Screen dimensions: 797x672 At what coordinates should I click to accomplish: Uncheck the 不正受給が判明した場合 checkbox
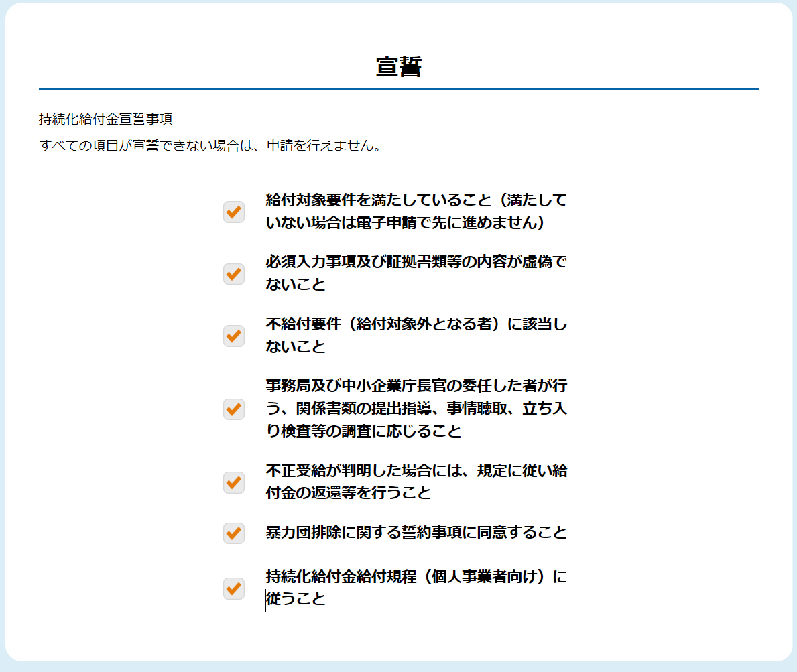click(234, 482)
